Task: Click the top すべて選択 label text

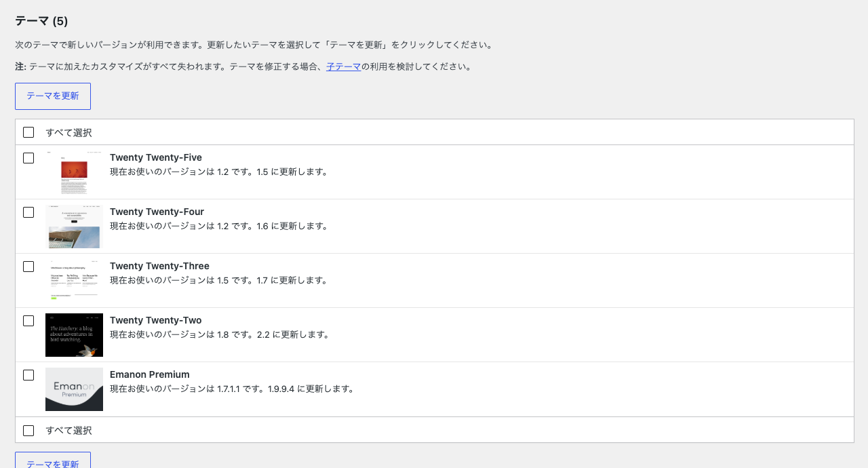Action: [68, 132]
